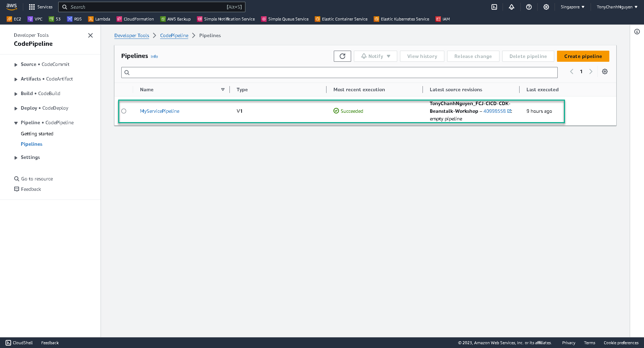Open CloudShell in the footer
Viewport: 644px width, 348px height.
pos(19,343)
